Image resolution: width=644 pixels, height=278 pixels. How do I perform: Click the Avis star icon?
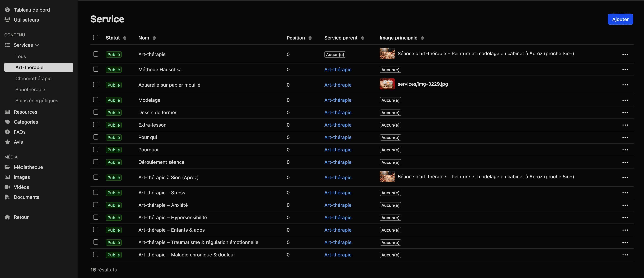click(x=7, y=142)
